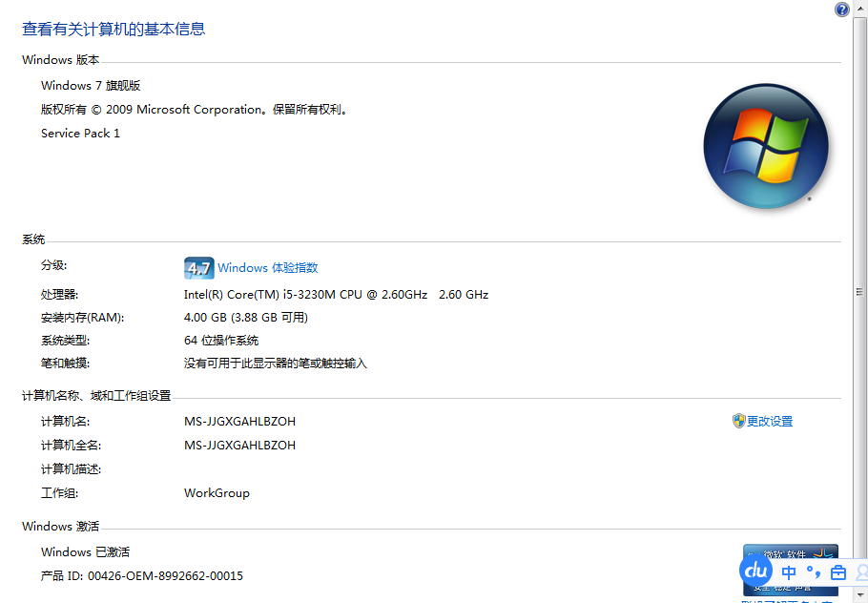This screenshot has height=603, width=868.
Task: Open help via the blue question mark icon
Action: (x=841, y=10)
